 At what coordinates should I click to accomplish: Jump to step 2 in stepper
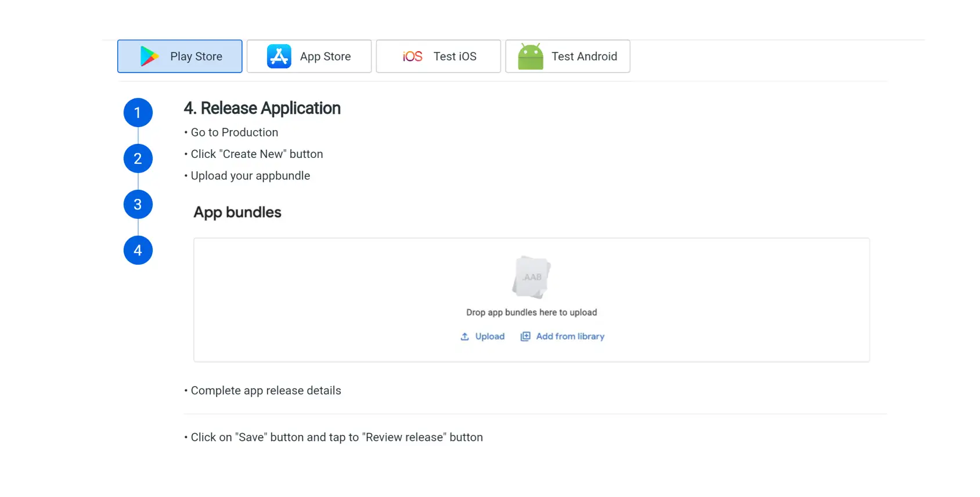(x=138, y=159)
